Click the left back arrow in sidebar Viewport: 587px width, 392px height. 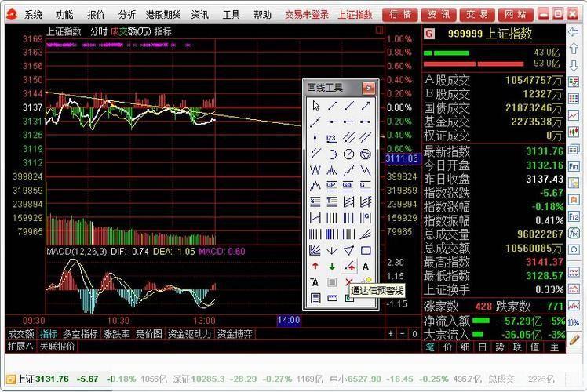tap(574, 32)
